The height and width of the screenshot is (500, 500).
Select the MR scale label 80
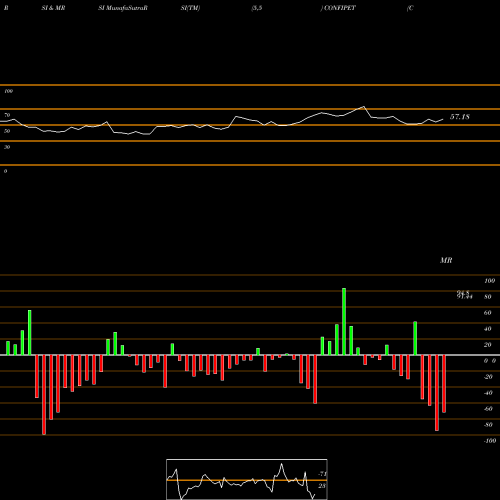pyautogui.click(x=488, y=297)
